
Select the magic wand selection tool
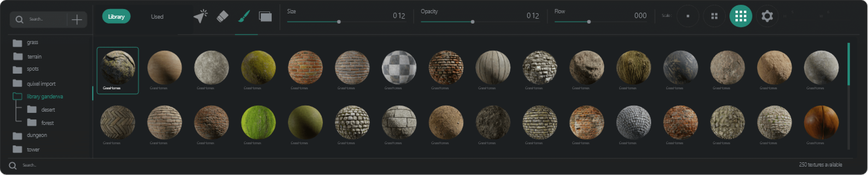pyautogui.click(x=201, y=16)
